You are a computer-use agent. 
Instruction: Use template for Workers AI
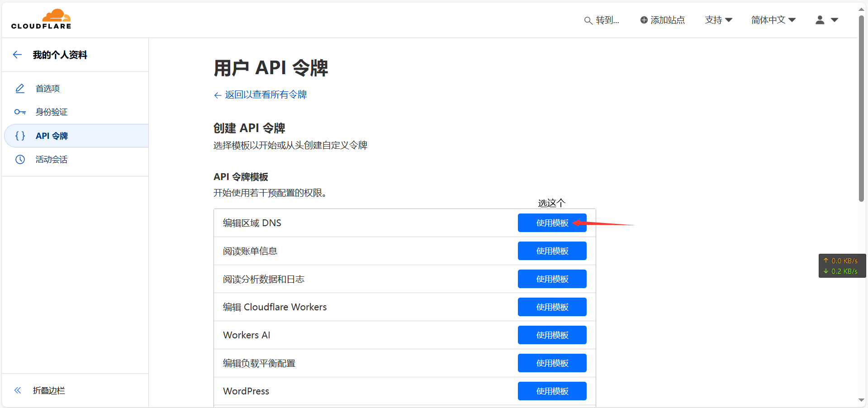[x=552, y=335]
